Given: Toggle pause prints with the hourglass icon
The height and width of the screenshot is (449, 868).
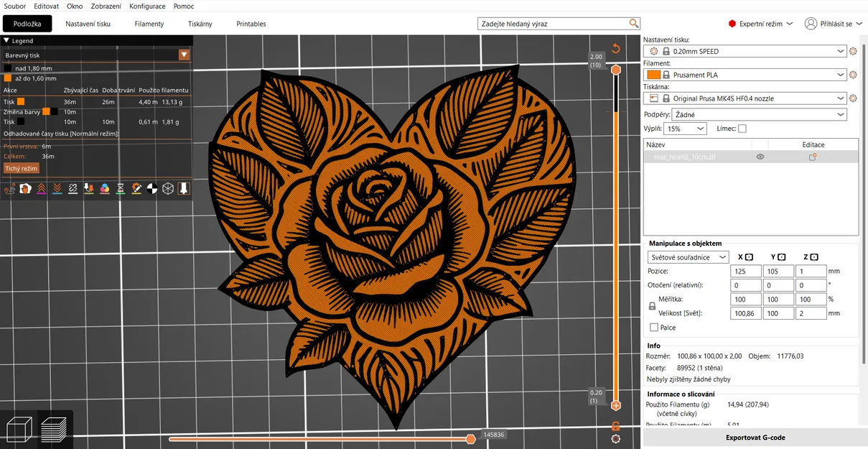Looking at the screenshot, I should click(120, 188).
